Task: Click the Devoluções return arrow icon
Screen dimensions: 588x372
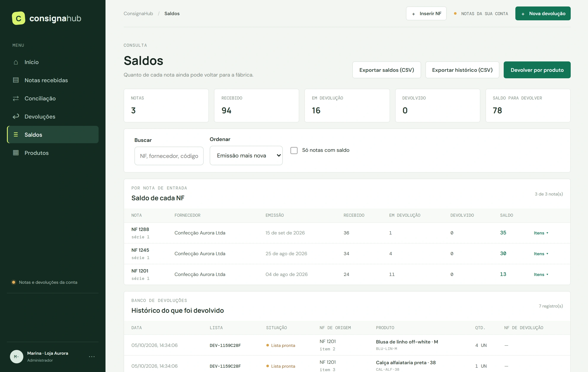Action: click(x=16, y=117)
